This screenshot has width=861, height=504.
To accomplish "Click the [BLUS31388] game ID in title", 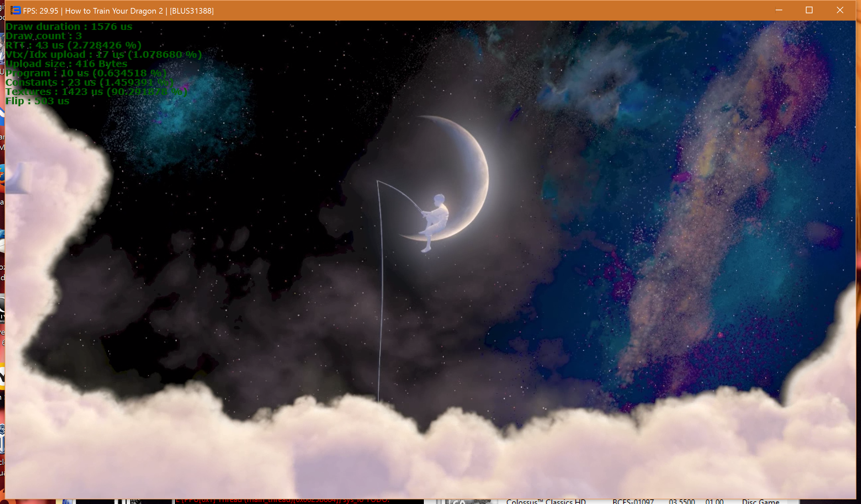I will click(x=192, y=11).
